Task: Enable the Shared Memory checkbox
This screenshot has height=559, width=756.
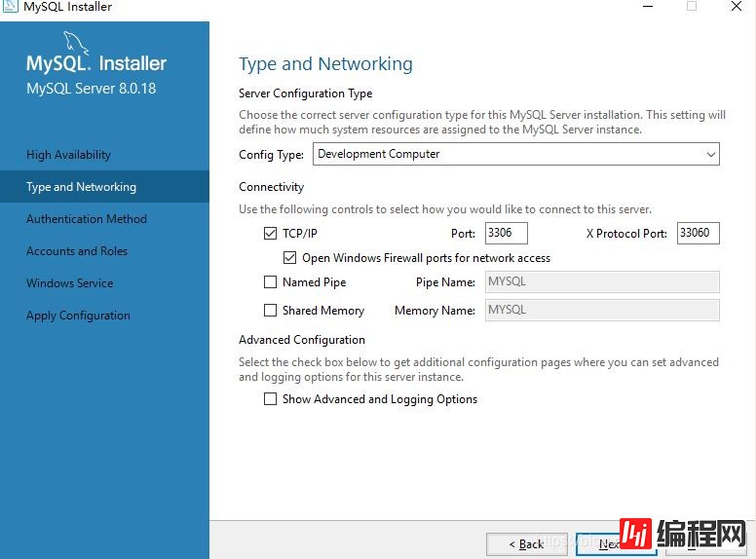Action: pos(270,310)
